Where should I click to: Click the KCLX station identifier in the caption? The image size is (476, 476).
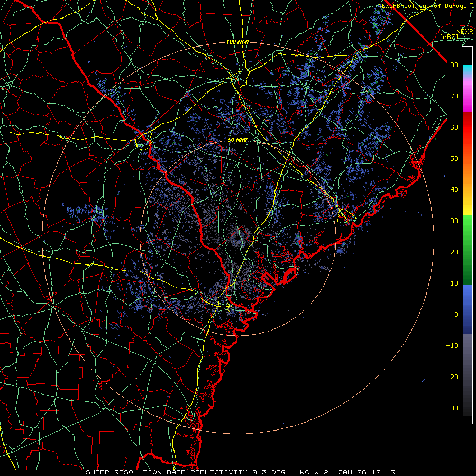309,472
